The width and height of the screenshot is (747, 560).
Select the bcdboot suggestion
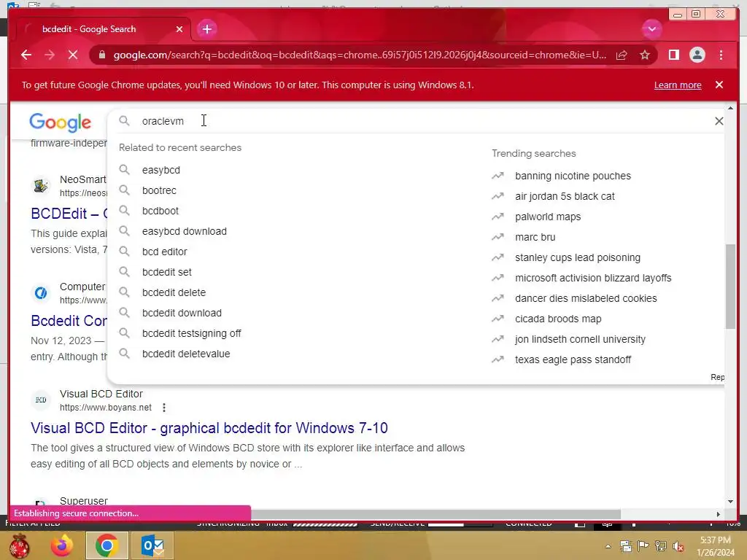[x=160, y=211]
